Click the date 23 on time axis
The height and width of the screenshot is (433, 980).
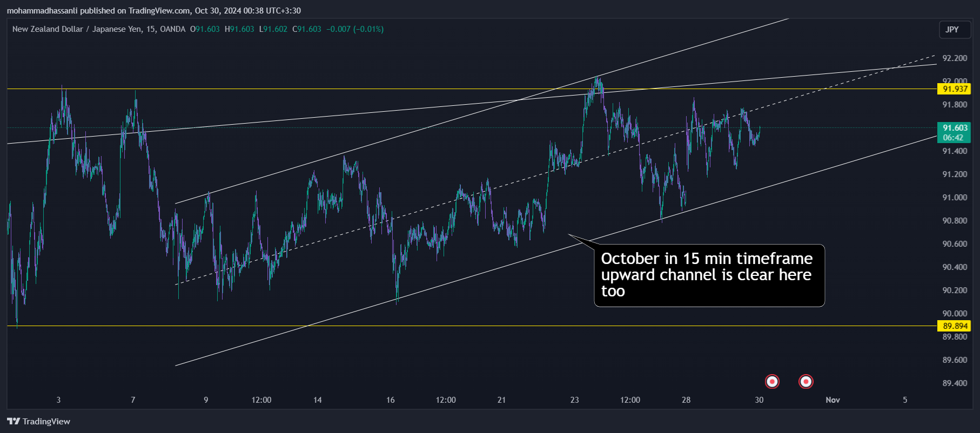(x=574, y=400)
